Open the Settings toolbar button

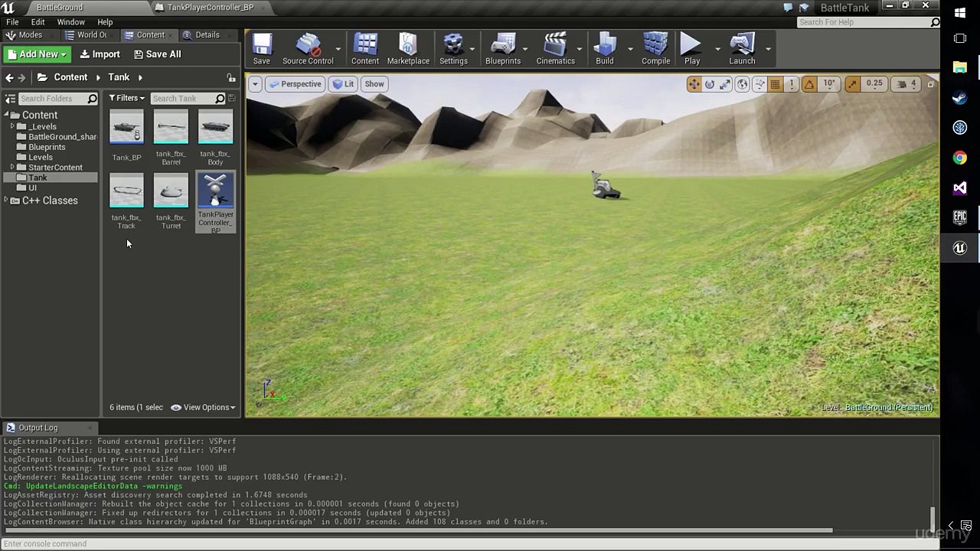[x=453, y=49]
